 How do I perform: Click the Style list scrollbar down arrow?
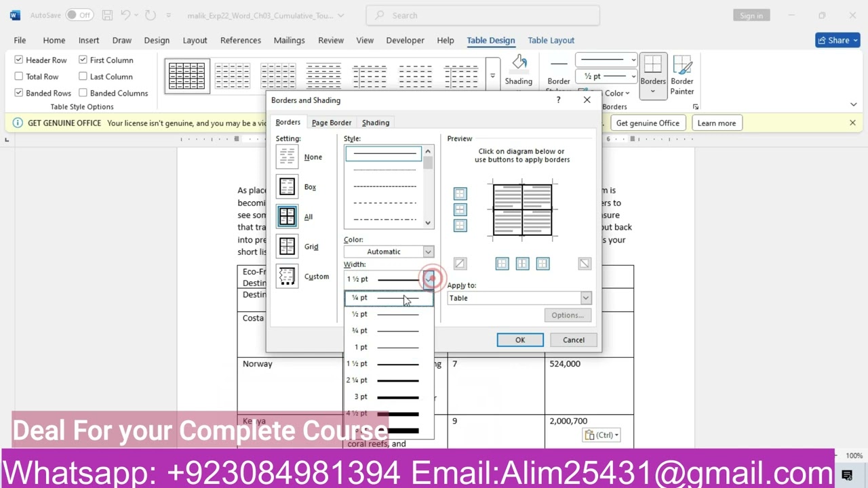point(428,222)
